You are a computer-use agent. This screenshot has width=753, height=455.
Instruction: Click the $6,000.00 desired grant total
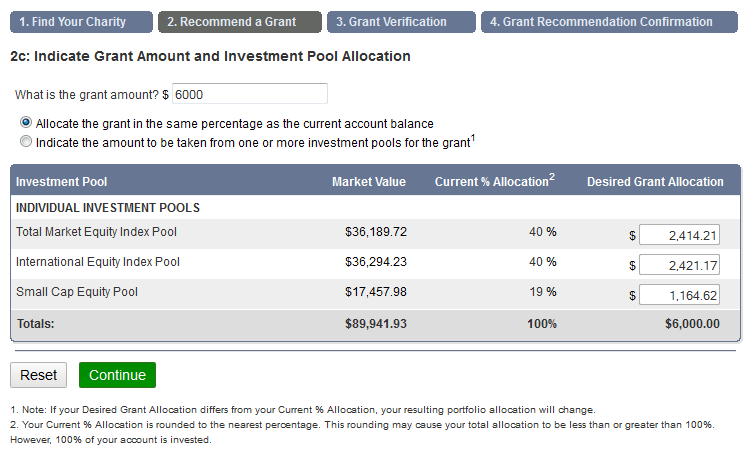(x=692, y=324)
